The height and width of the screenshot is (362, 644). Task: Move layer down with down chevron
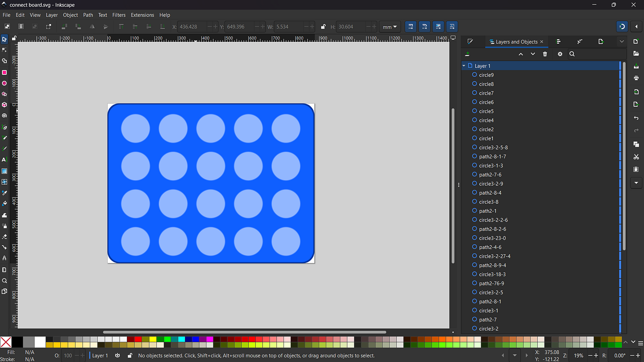[533, 54]
